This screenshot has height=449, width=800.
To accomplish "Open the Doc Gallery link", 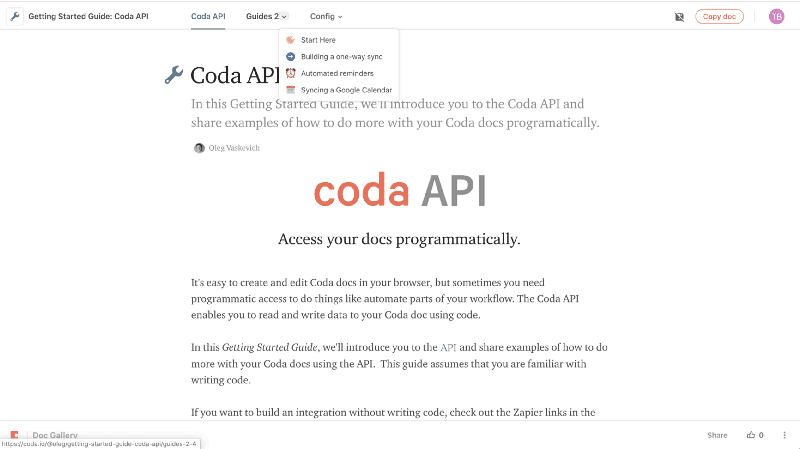I will pos(55,435).
